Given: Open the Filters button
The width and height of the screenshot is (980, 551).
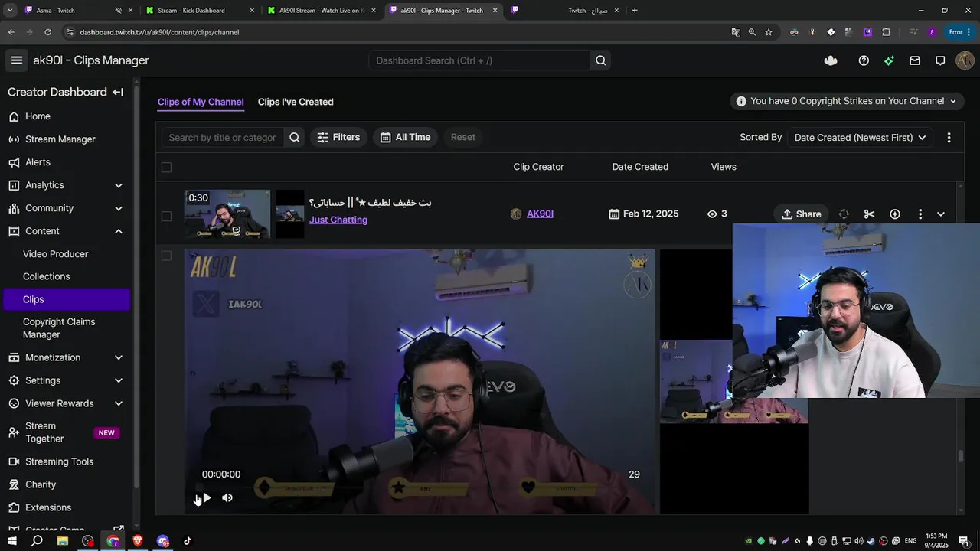Looking at the screenshot, I should point(338,138).
